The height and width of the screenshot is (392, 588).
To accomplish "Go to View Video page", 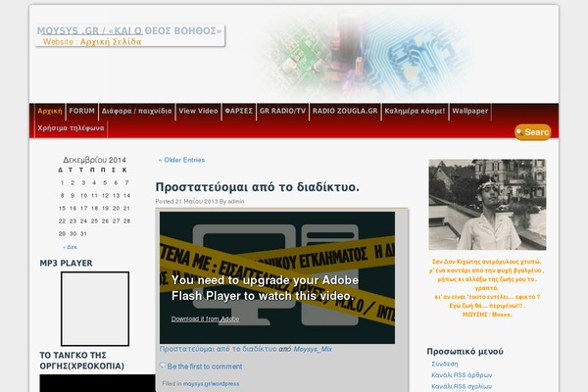I will [x=198, y=111].
